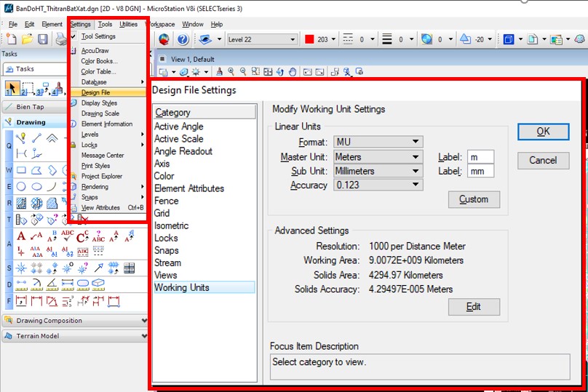Viewport: 588px width, 392px height.
Task: Select the Place Circle tool
Action: (x=21, y=186)
